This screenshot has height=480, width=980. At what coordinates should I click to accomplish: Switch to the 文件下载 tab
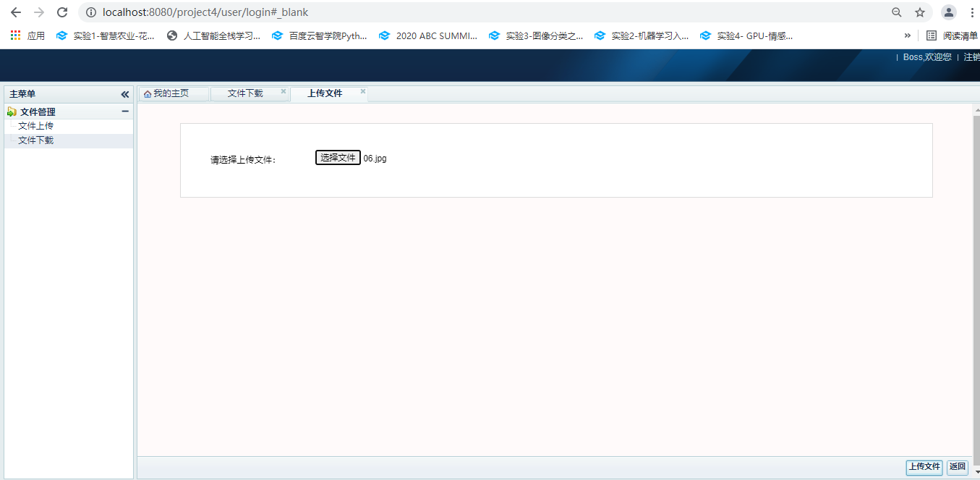click(245, 93)
